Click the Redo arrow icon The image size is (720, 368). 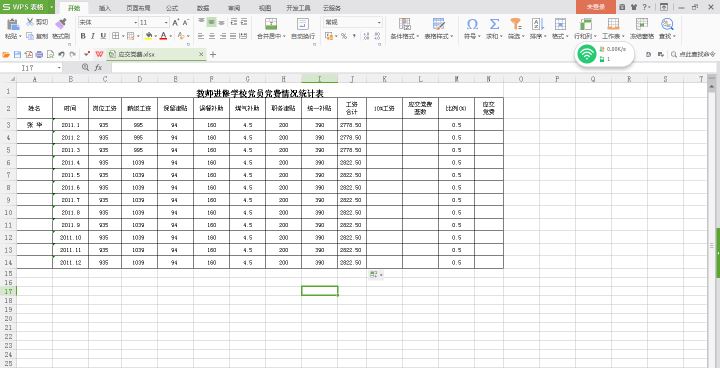[73, 54]
